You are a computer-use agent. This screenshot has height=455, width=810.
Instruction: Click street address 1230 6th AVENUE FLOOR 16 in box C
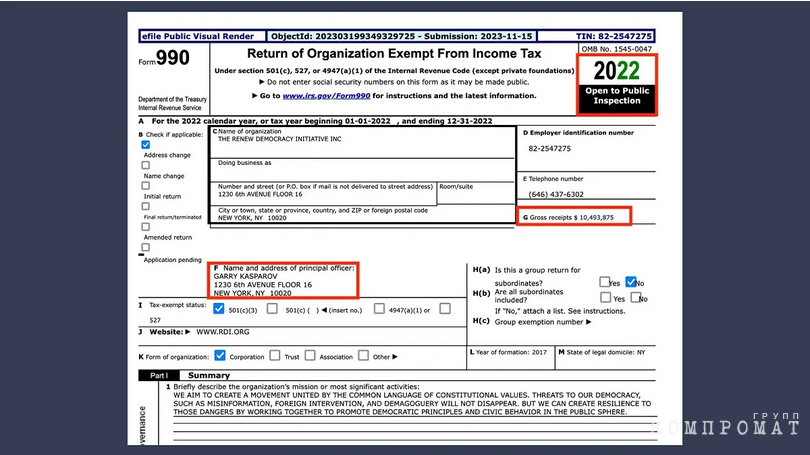coord(260,194)
